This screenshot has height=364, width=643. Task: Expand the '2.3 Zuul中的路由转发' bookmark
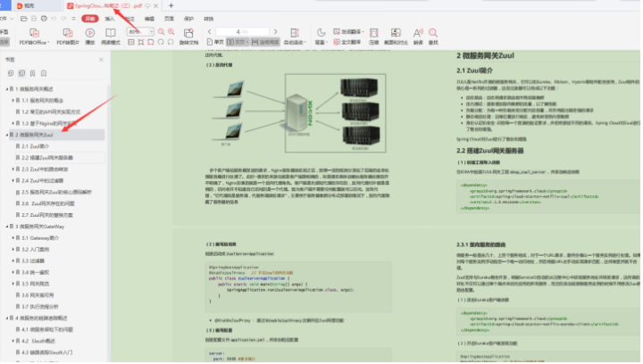tap(13, 170)
